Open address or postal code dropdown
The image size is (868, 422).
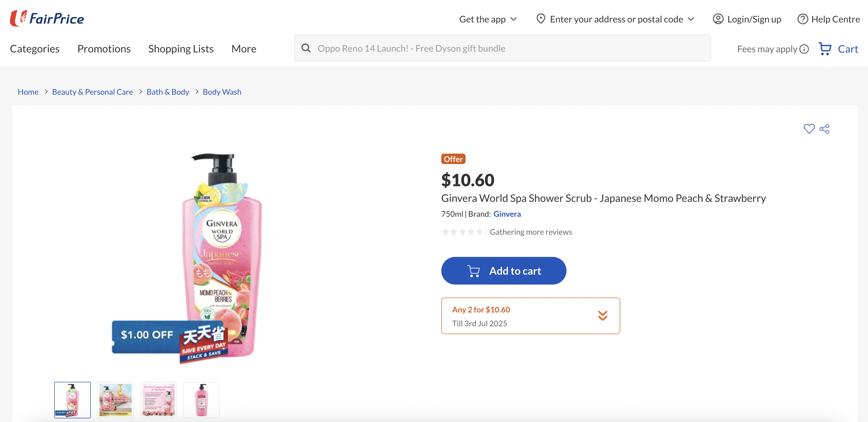pos(616,19)
